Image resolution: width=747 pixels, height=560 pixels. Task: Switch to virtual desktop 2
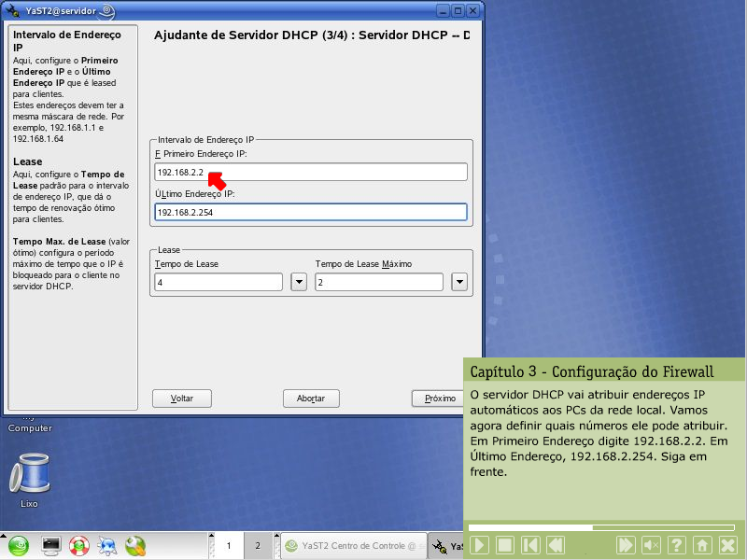258,545
